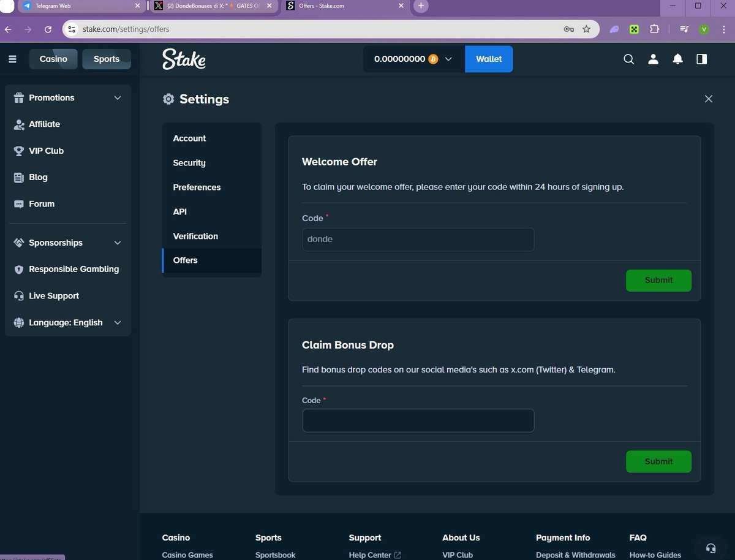This screenshot has width=735, height=560.
Task: Open the Chrome profile avatar V
Action: pyautogui.click(x=704, y=29)
